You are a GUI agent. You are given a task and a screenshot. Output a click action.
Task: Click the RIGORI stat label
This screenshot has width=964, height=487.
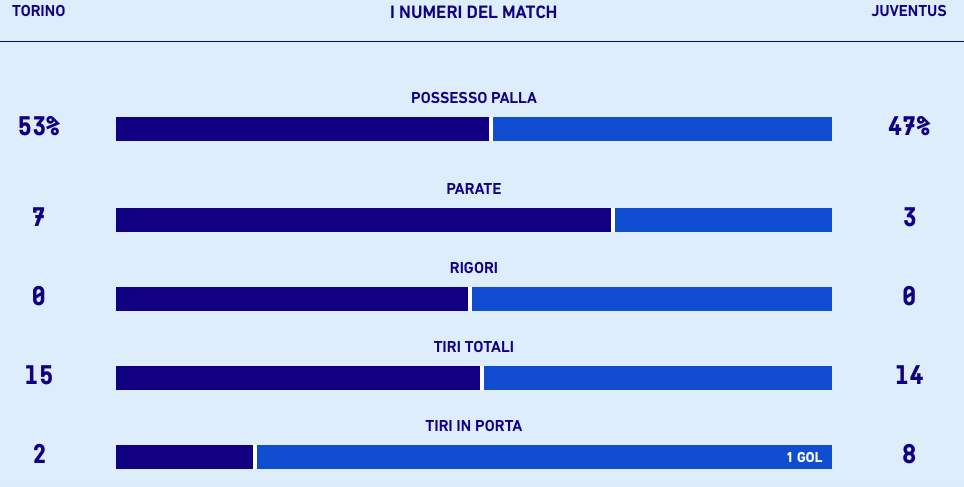473,268
